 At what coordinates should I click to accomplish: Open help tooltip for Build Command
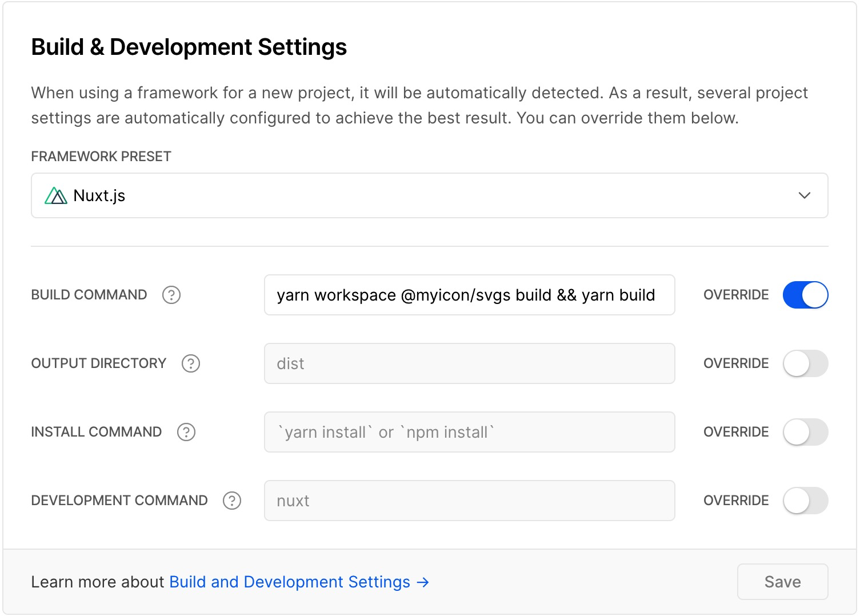pos(171,295)
